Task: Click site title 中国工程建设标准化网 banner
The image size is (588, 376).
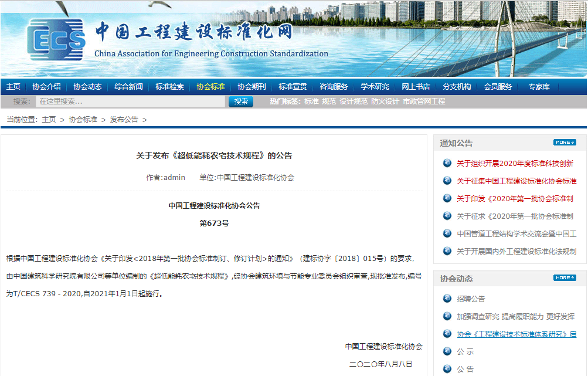Action: click(x=193, y=31)
